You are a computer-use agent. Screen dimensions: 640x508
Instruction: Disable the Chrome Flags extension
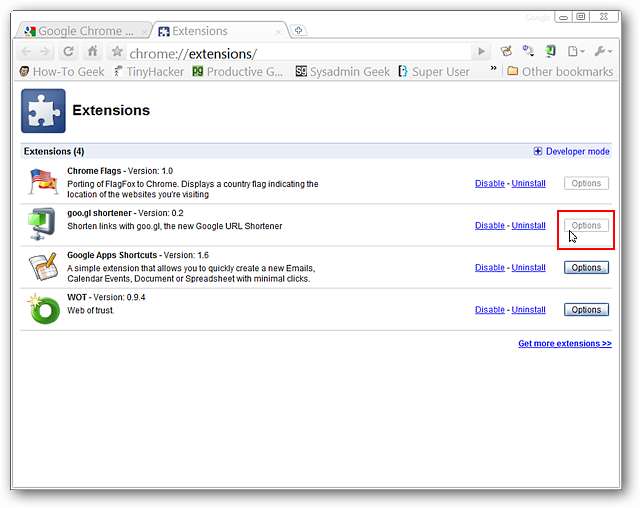[x=489, y=183]
